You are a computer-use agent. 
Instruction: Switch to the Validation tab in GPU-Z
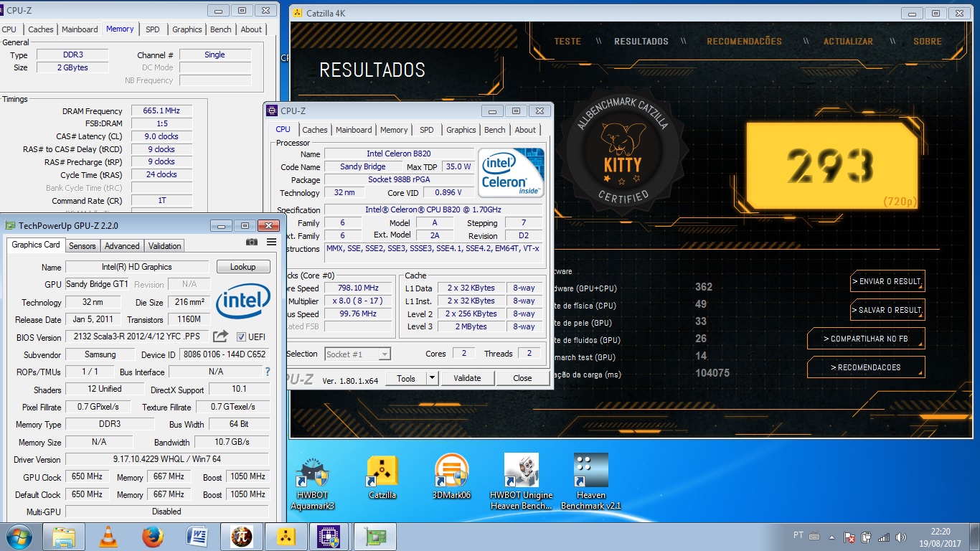[165, 245]
